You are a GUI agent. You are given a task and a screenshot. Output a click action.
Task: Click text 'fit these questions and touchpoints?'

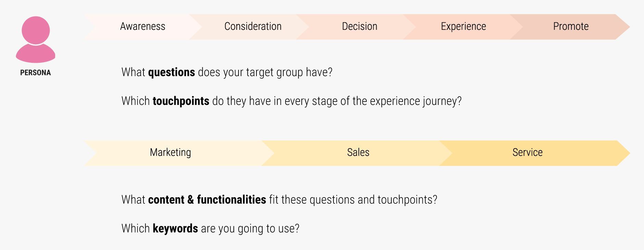(353, 200)
